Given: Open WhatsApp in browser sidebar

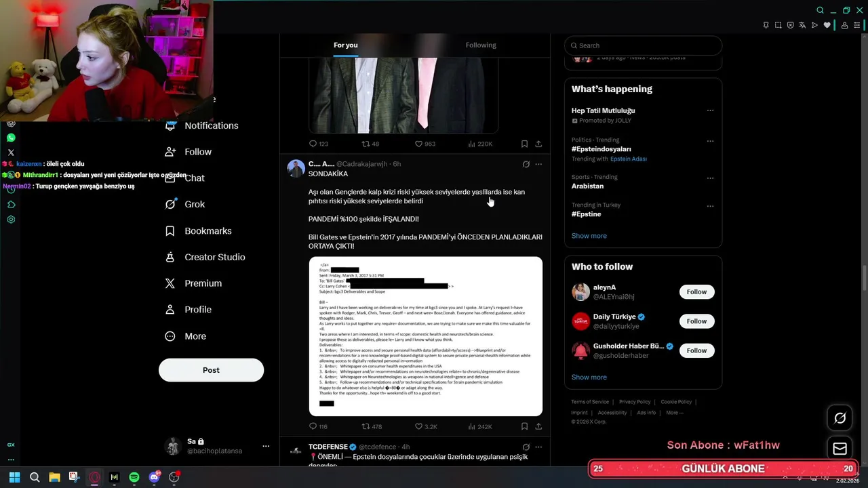Looking at the screenshot, I should (11, 138).
